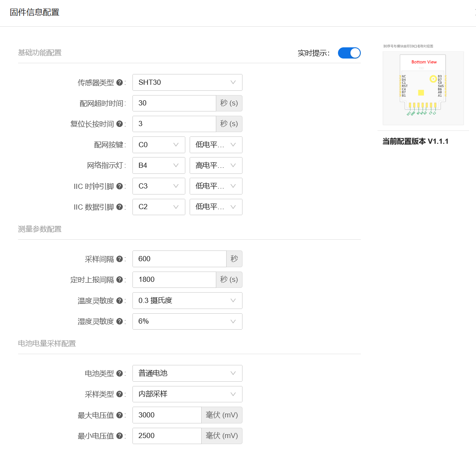This screenshot has height=457, width=476.
Task: Click the 采样间隔 input with value 600
Action: coord(179,259)
